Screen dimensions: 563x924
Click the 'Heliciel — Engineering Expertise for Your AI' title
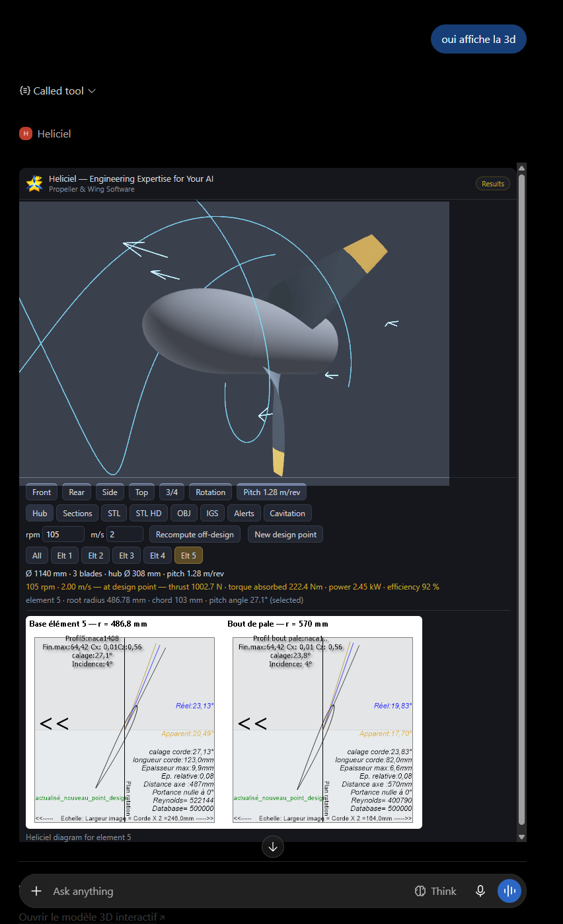pyautogui.click(x=131, y=178)
